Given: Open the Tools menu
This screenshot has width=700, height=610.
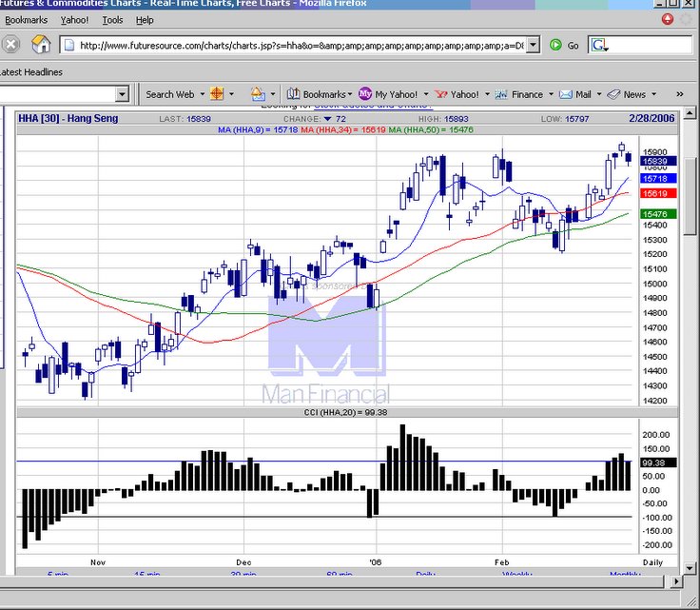Looking at the screenshot, I should click(112, 20).
